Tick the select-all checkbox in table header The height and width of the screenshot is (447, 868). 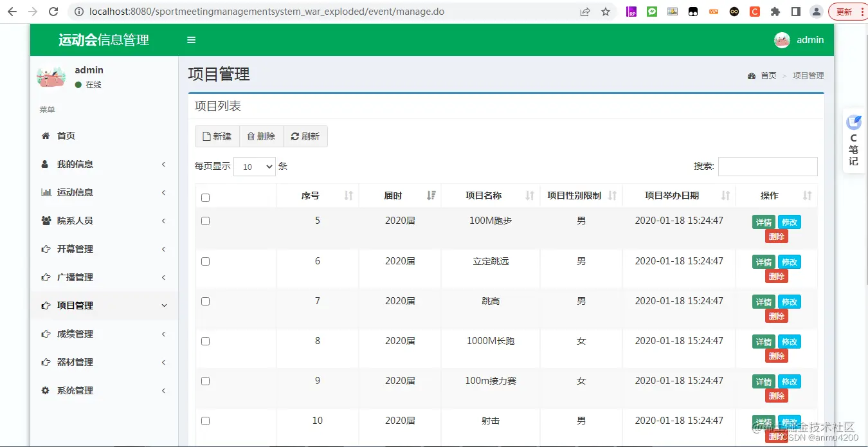tap(205, 197)
